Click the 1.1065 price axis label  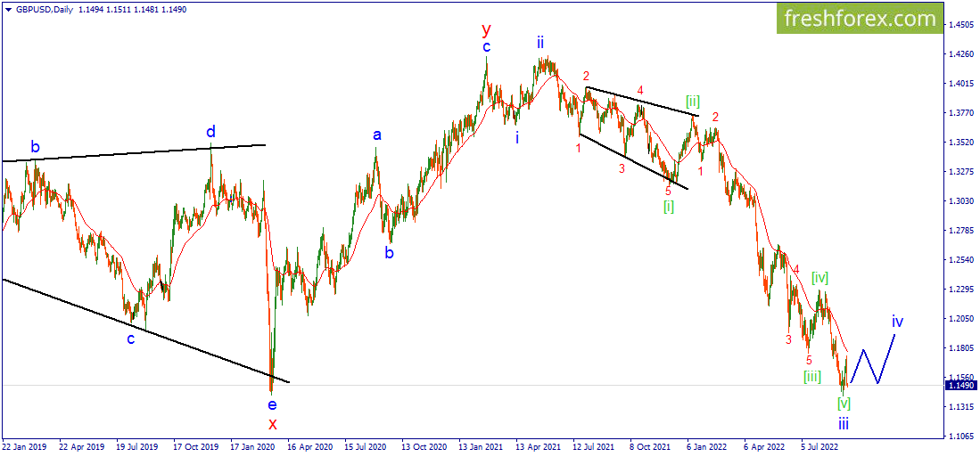(961, 436)
